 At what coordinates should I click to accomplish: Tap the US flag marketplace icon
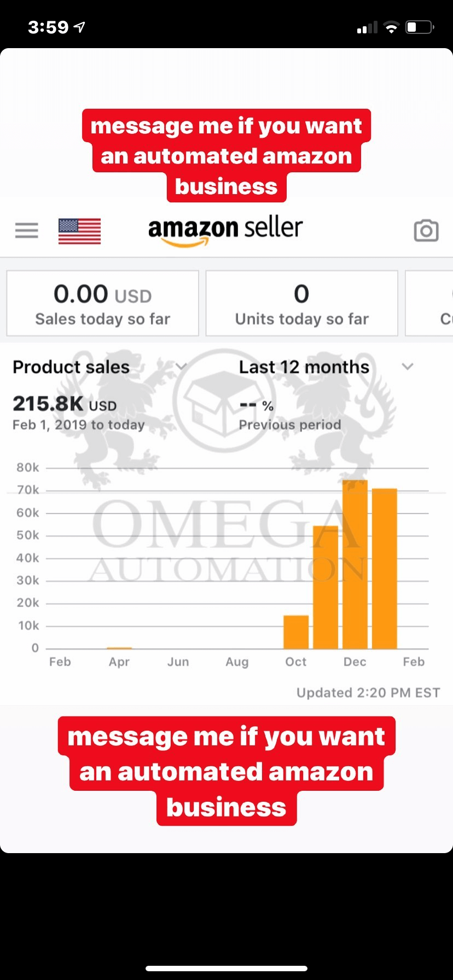pyautogui.click(x=79, y=231)
